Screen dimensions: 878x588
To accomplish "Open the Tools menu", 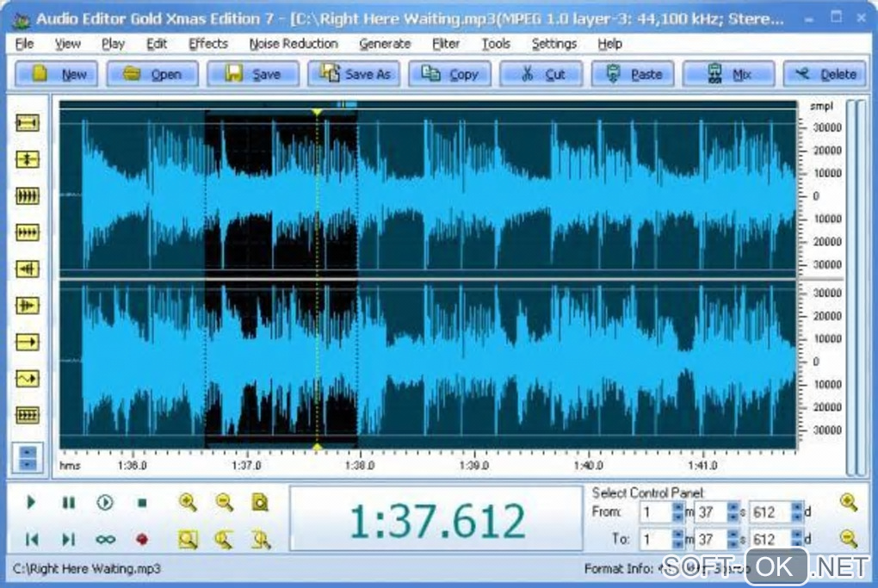I will click(496, 44).
